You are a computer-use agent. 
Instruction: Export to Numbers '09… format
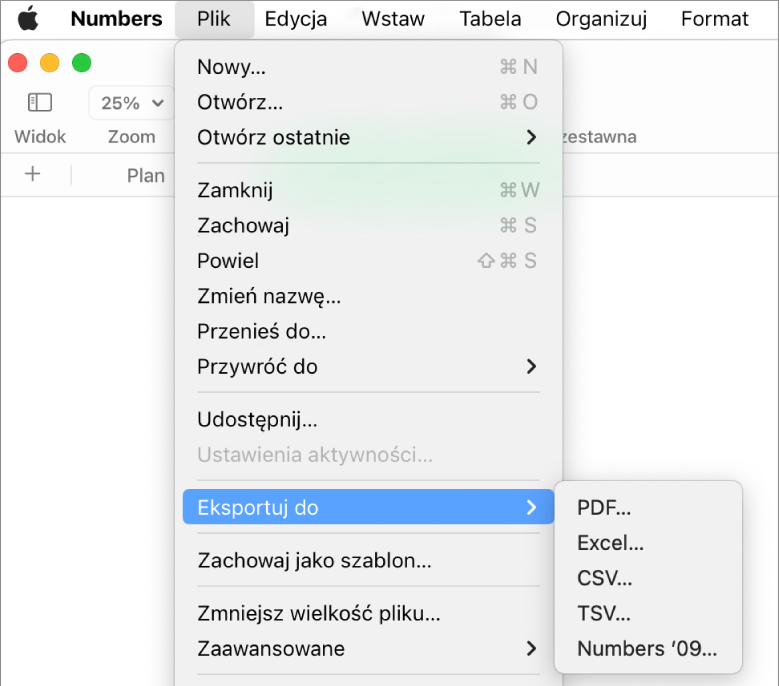click(x=648, y=649)
